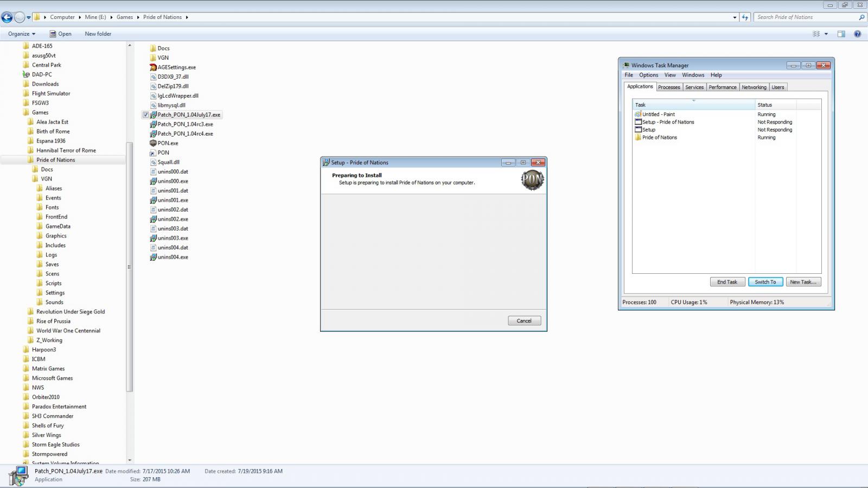Click the navigation pane vertical scrollbar

point(129,266)
